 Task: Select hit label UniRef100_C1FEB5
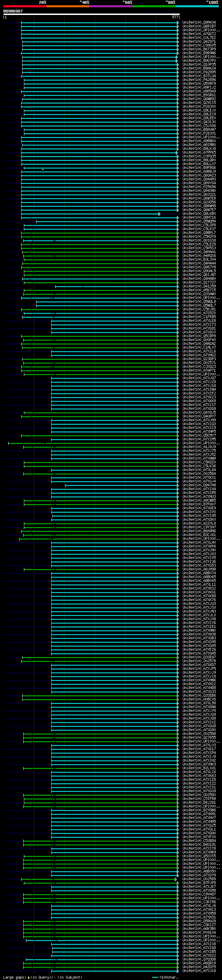click(199, 317)
